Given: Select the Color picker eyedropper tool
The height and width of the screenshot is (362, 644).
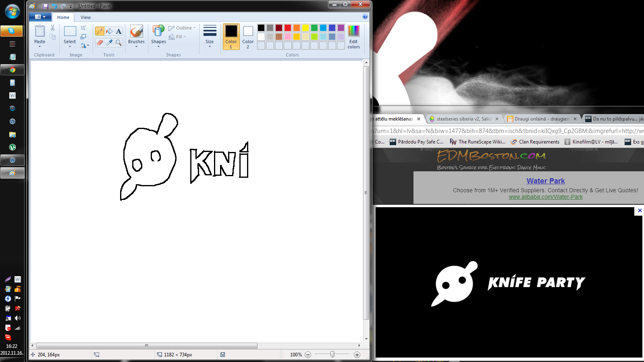Looking at the screenshot, I should (109, 42).
